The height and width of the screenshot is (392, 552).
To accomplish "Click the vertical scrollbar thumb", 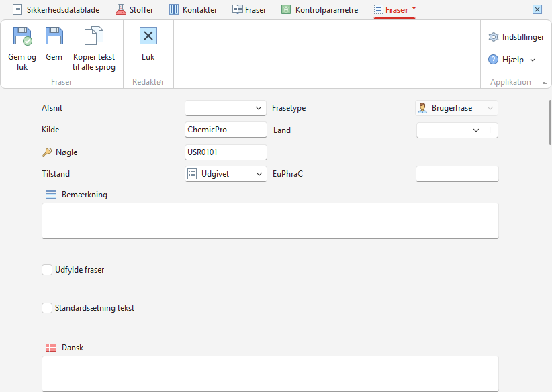I will point(550,122).
